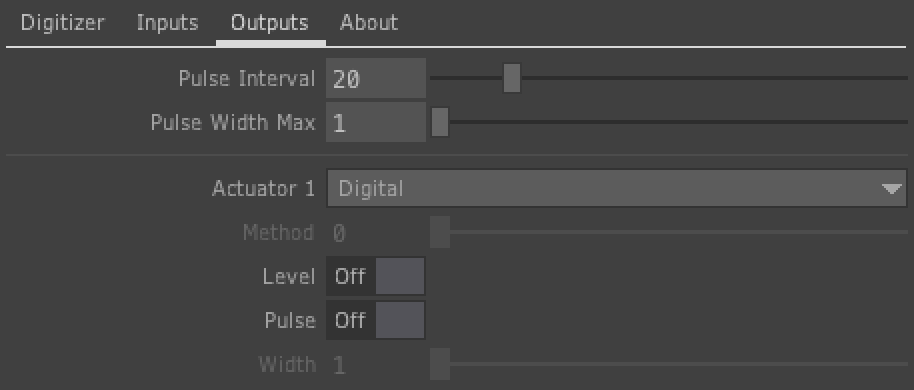Open the Inputs tab
Viewport: 914px width, 390px height.
pyautogui.click(x=167, y=23)
